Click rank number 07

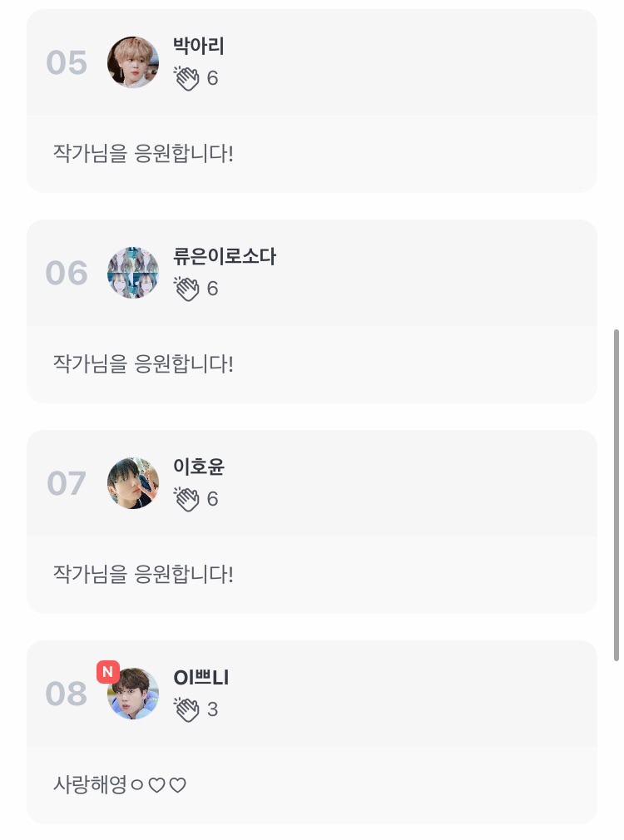click(x=67, y=484)
